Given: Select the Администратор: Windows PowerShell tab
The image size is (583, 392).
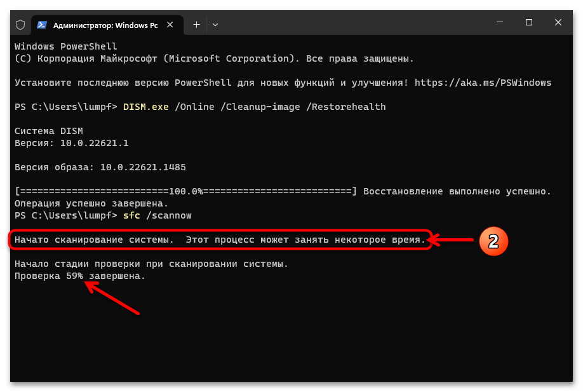Looking at the screenshot, I should [107, 25].
